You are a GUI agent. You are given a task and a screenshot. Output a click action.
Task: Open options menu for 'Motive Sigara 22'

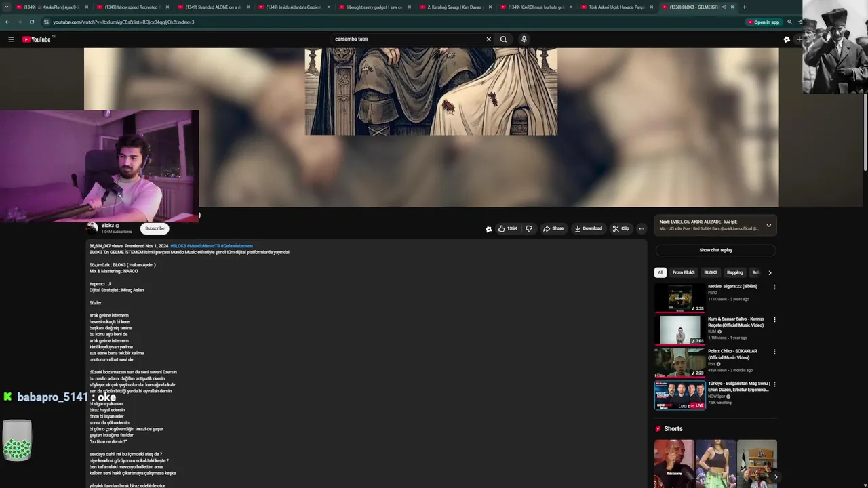pos(774,287)
